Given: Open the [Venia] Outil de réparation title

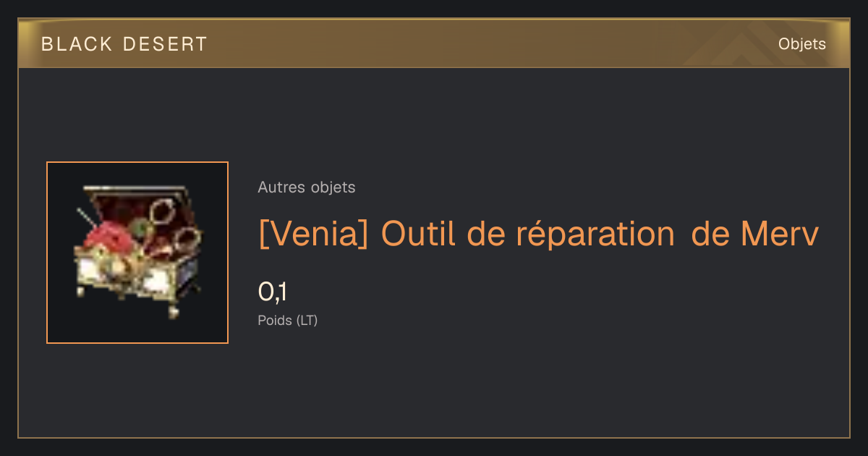Looking at the screenshot, I should pos(538,234).
